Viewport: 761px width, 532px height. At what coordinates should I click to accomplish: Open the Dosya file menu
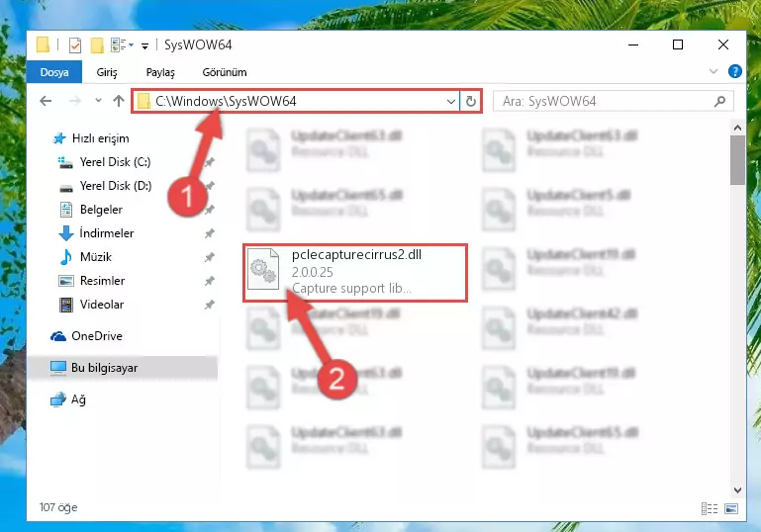tap(54, 72)
